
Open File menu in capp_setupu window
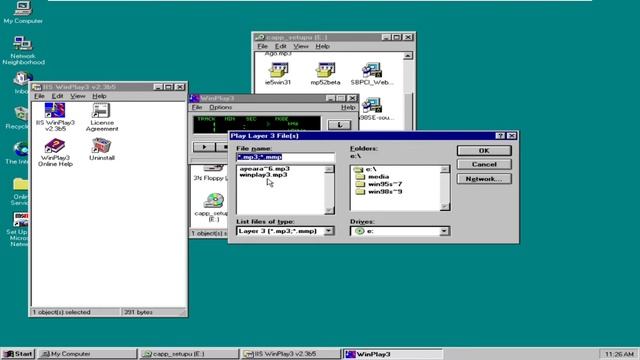click(262, 46)
